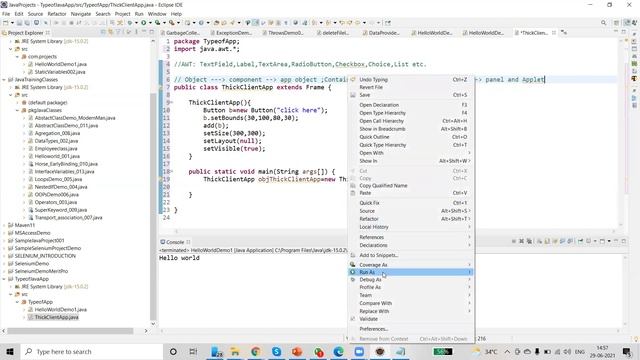Click the Type here to search box
This screenshot has height=360, width=640.
92,351
